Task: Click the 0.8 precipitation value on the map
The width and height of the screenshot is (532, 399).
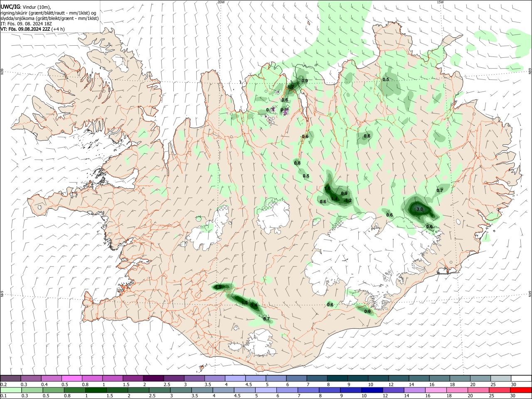Action: [x=297, y=163]
